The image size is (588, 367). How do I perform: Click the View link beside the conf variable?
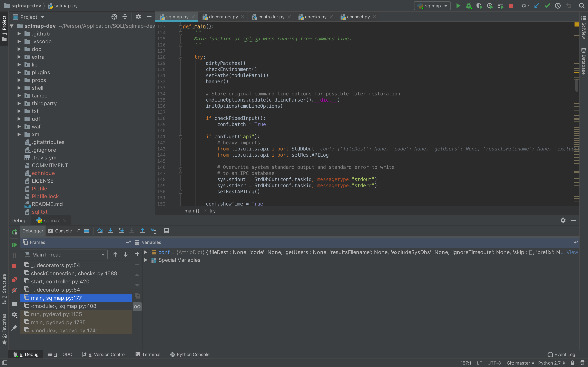(x=572, y=252)
